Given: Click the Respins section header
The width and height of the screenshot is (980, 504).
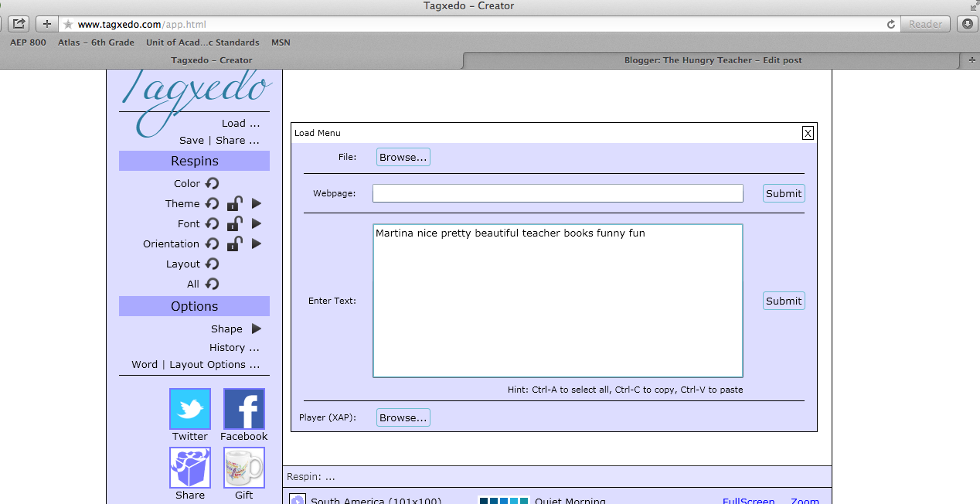Looking at the screenshot, I should pyautogui.click(x=194, y=161).
